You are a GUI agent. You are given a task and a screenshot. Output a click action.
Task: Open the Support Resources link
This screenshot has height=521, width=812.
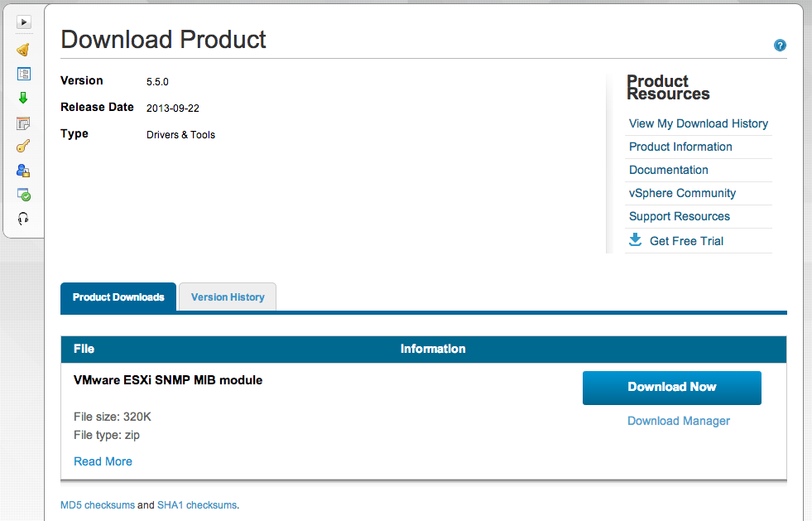pyautogui.click(x=680, y=216)
